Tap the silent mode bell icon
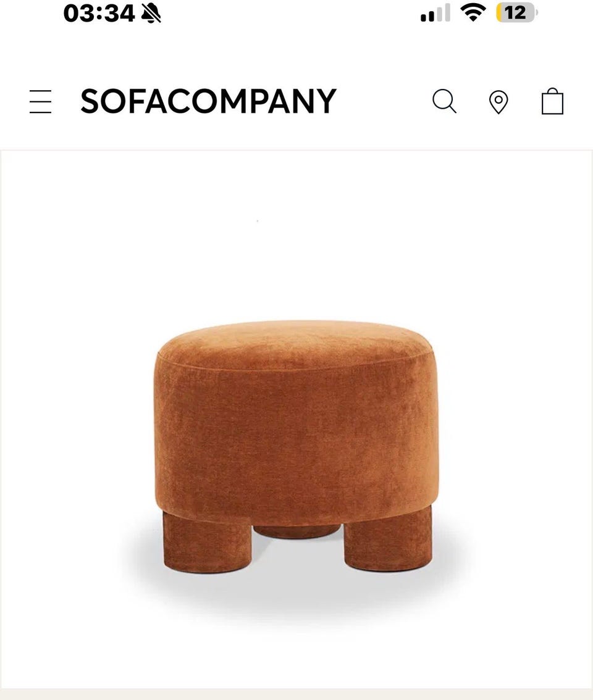 [151, 14]
